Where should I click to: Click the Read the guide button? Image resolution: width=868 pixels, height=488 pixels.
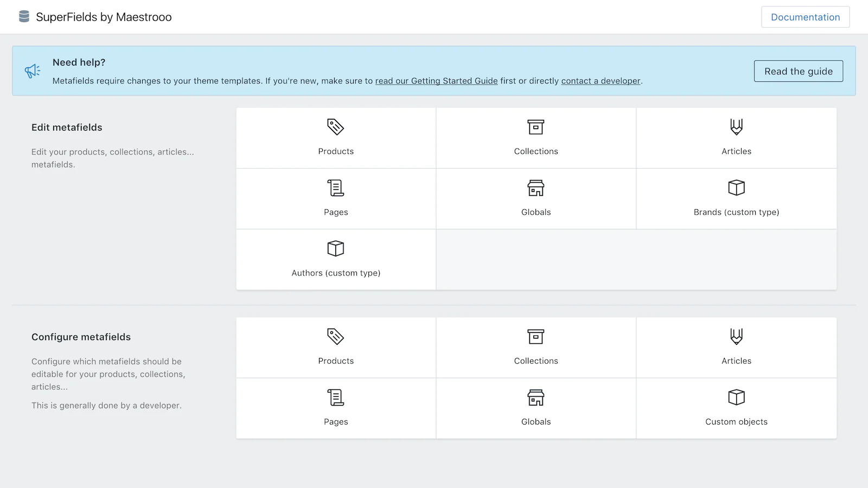[x=798, y=71]
